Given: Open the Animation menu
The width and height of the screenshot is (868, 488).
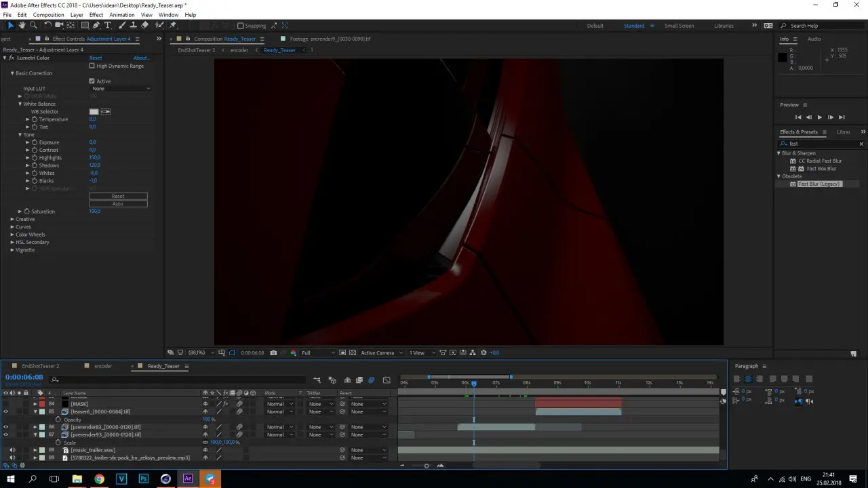Looking at the screenshot, I should point(121,15).
